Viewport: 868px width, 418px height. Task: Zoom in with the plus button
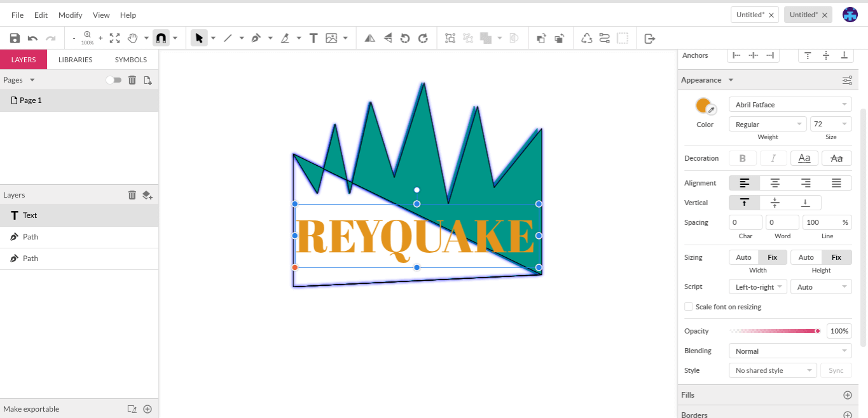[100, 38]
